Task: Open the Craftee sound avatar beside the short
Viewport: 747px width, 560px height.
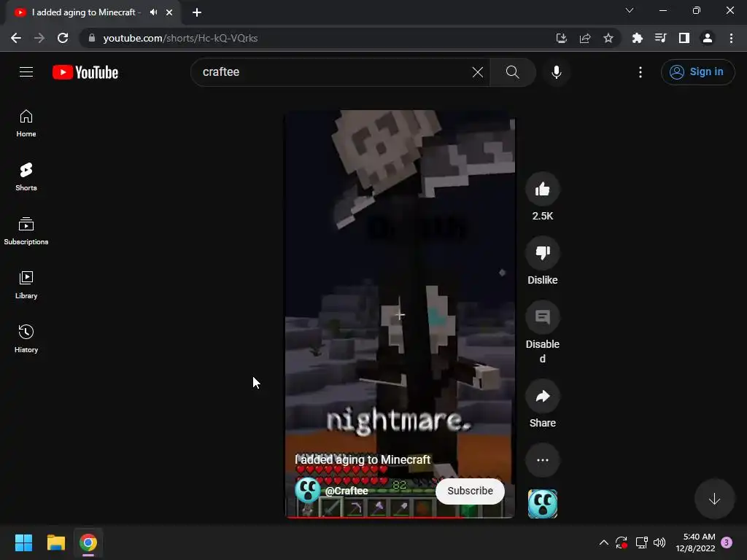Action: click(543, 504)
